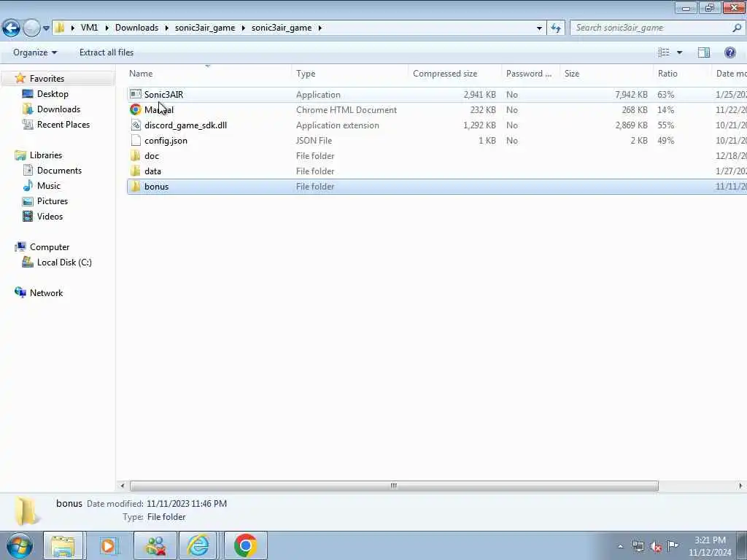
Task: Open Local Disk (C:)
Action: click(x=64, y=262)
